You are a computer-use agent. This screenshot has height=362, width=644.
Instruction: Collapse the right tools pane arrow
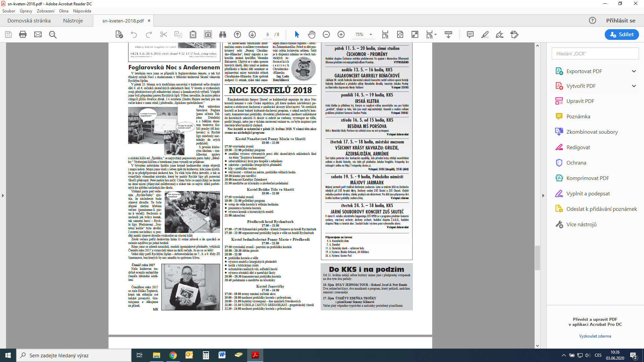pyautogui.click(x=543, y=195)
